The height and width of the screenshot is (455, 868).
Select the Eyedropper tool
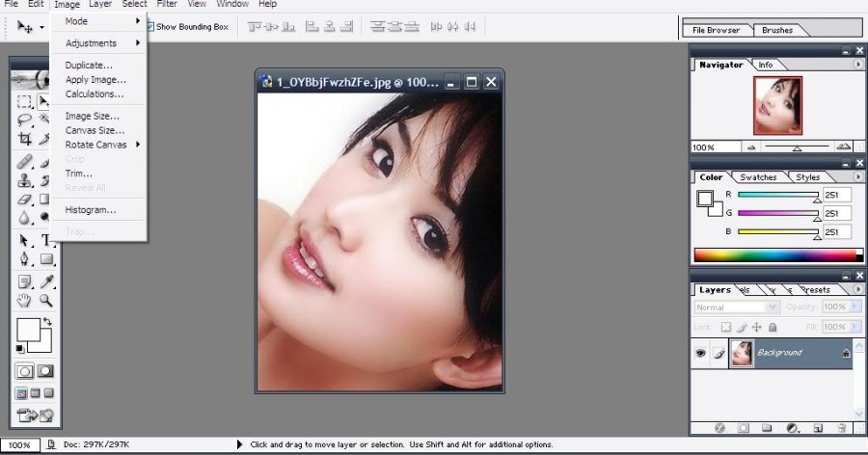[x=46, y=281]
